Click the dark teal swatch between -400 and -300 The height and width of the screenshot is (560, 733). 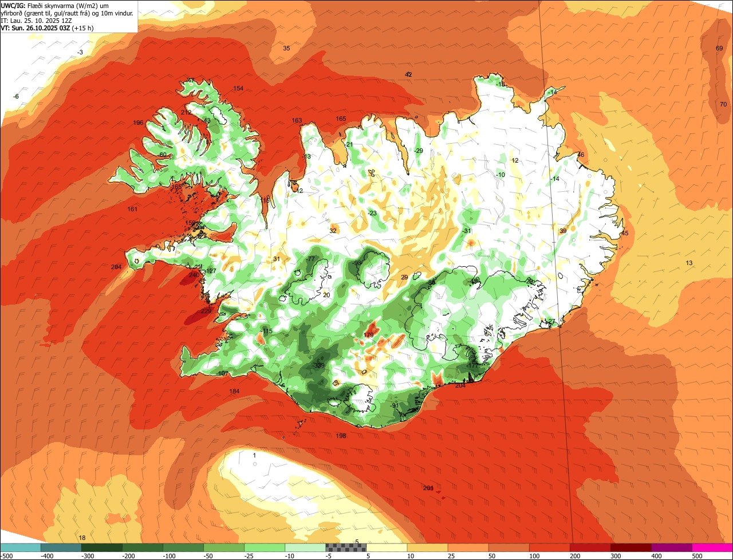point(62,547)
